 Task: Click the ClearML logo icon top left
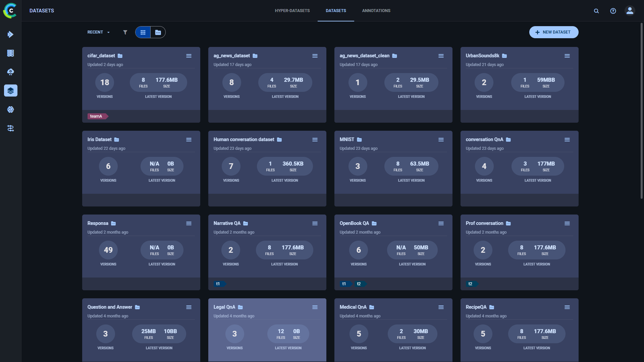[11, 11]
